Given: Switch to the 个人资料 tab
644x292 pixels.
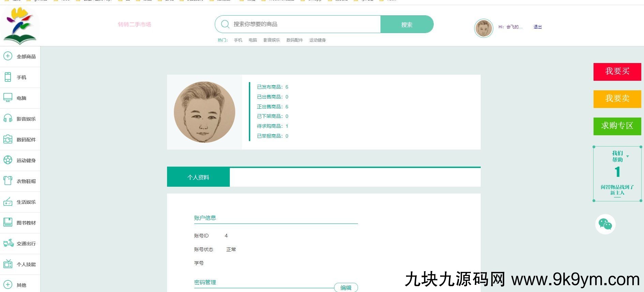Looking at the screenshot, I should point(198,177).
